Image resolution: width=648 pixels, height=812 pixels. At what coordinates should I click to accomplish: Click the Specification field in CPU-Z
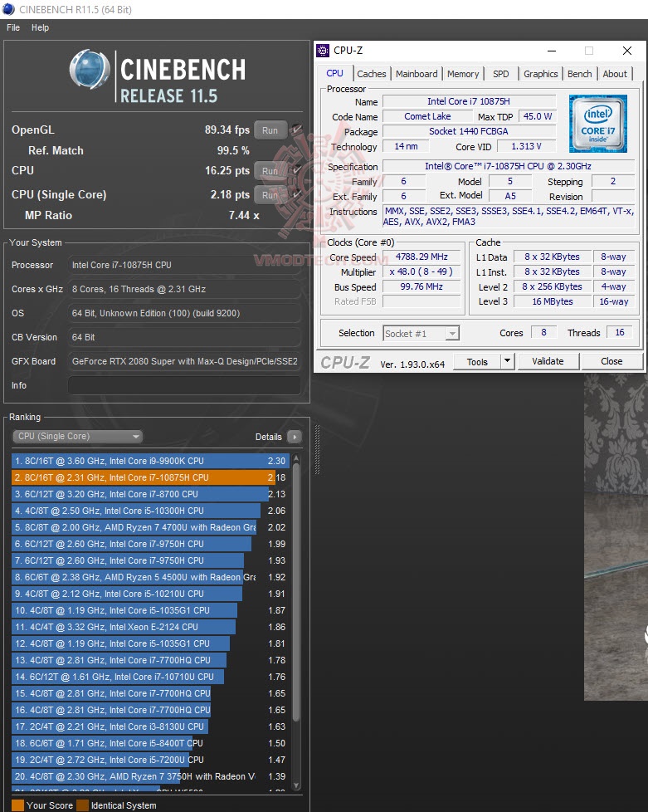coord(509,166)
